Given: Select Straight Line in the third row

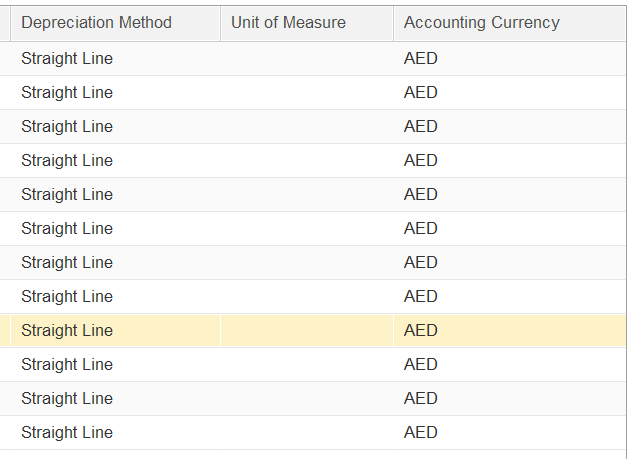Looking at the screenshot, I should click(x=67, y=126).
